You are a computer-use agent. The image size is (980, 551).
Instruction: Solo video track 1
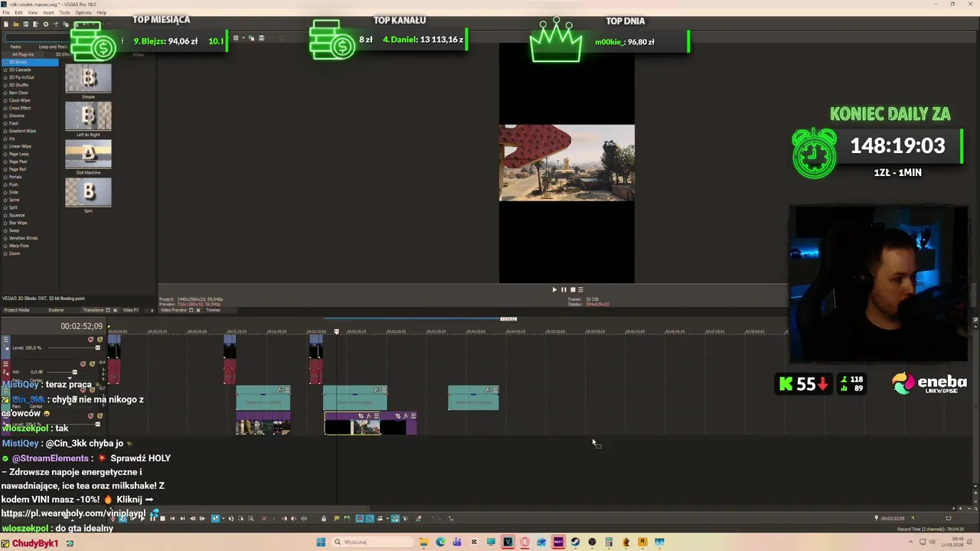(x=100, y=340)
